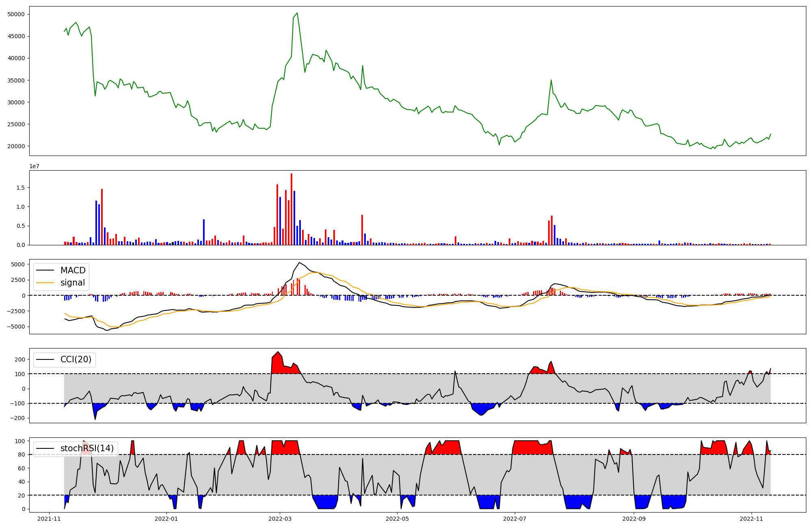Click the 25000 price axis tick
This screenshot has width=812, height=528.
tap(16, 124)
